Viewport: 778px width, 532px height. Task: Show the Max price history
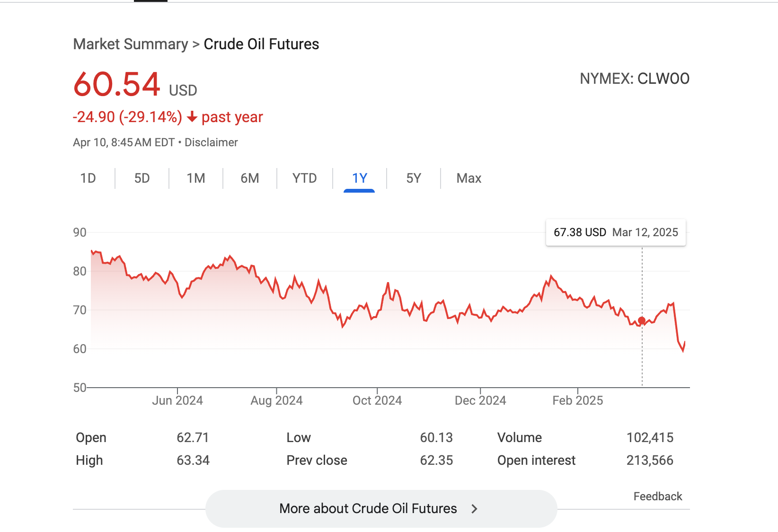point(469,178)
